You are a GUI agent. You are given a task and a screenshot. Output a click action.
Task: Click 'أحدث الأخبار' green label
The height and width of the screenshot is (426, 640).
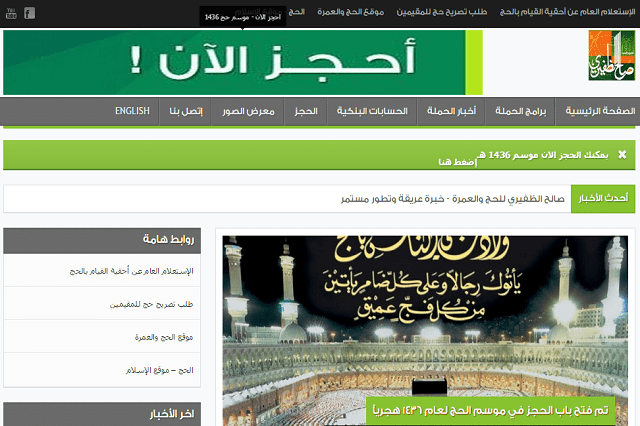pos(603,198)
